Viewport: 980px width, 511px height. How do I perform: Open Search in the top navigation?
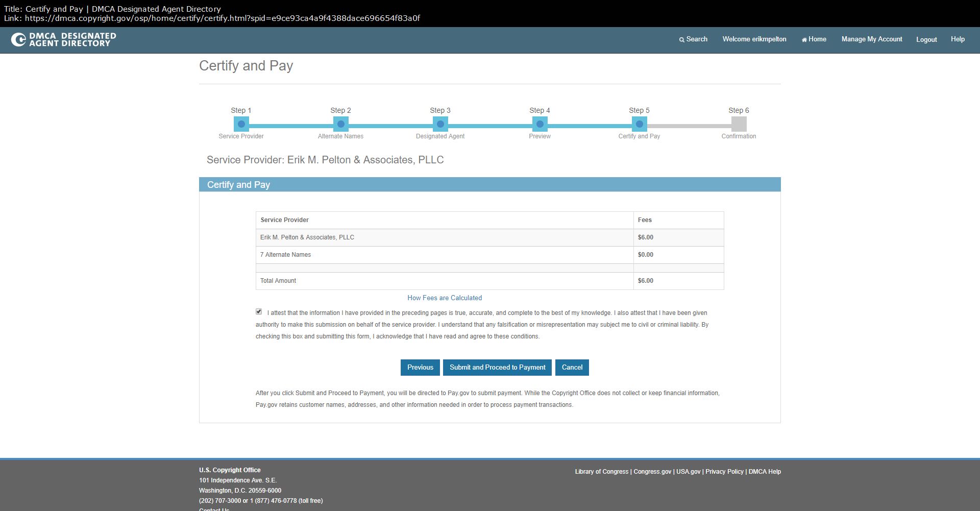tap(693, 39)
